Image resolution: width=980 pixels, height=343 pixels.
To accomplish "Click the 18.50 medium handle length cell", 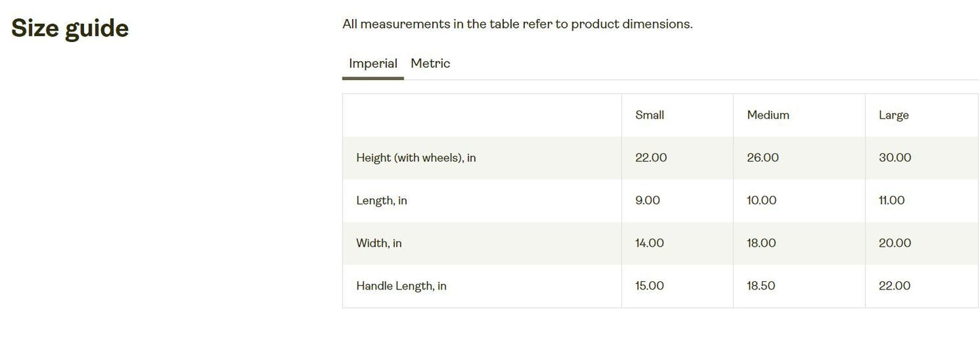I will (x=761, y=286).
